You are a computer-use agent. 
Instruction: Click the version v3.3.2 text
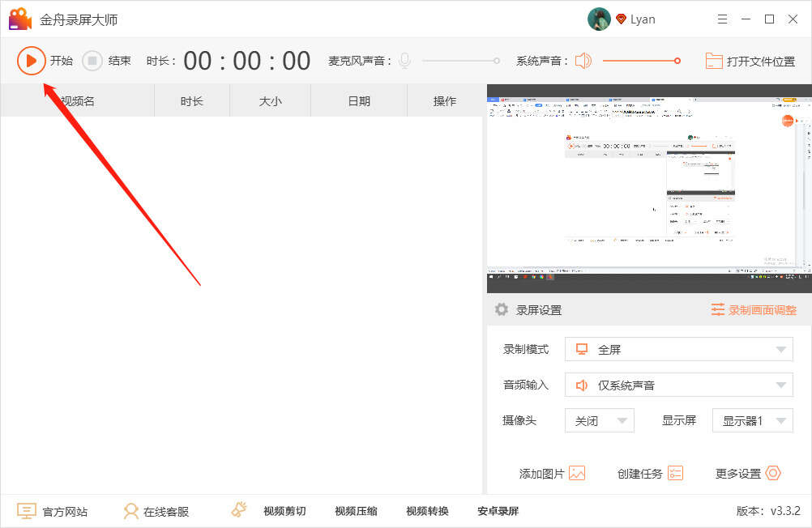tap(768, 511)
